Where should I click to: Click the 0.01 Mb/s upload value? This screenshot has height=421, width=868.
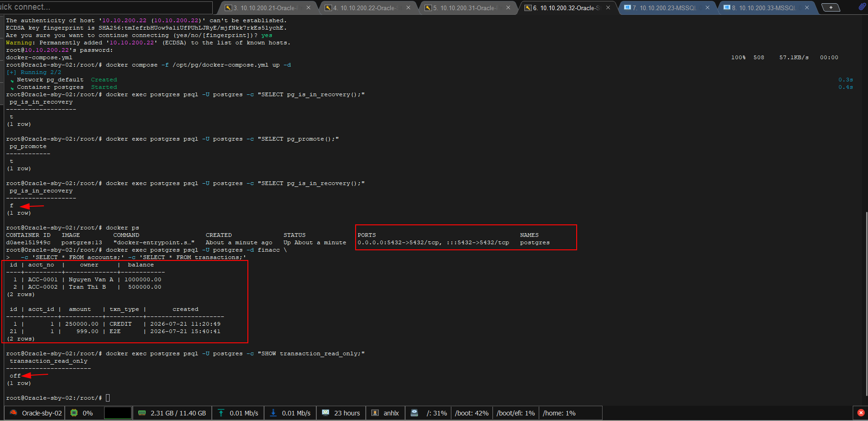pos(244,413)
